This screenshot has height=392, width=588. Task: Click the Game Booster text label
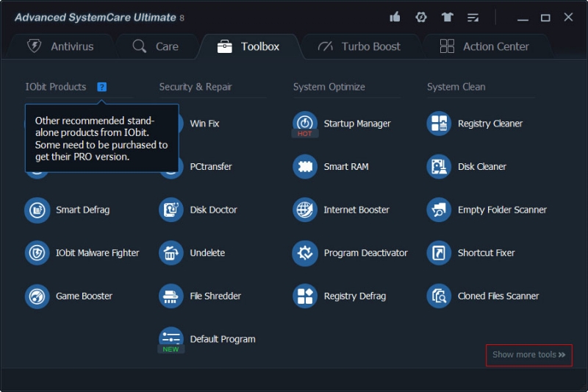coord(84,296)
